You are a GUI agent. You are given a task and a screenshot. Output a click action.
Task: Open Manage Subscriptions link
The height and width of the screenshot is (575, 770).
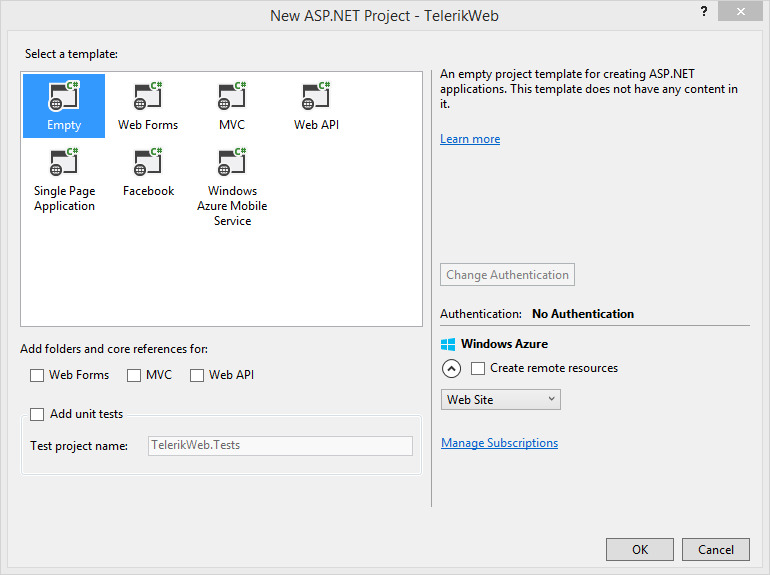tap(499, 443)
